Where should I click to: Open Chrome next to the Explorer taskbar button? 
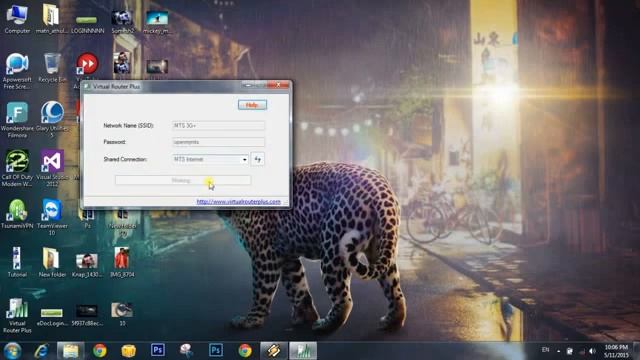[x=100, y=351]
